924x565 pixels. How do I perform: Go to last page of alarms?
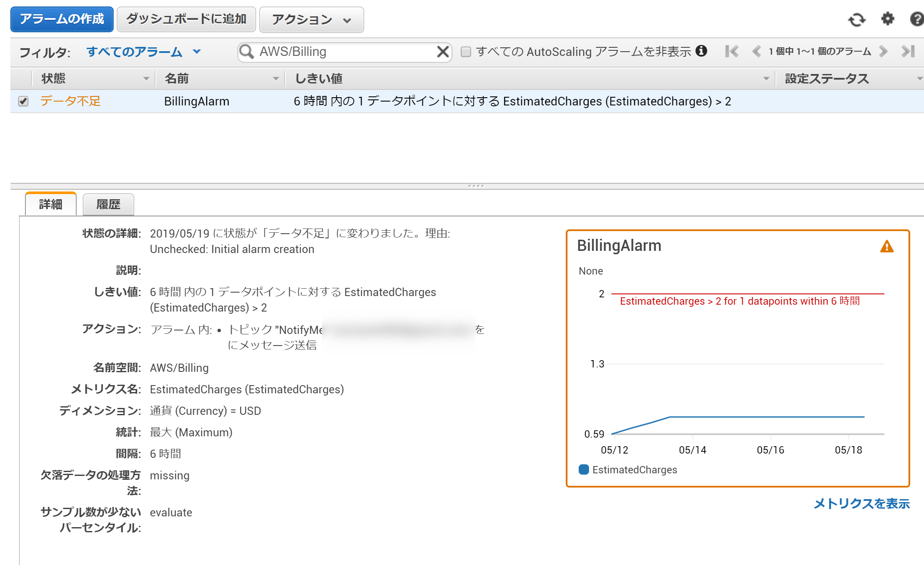[908, 52]
